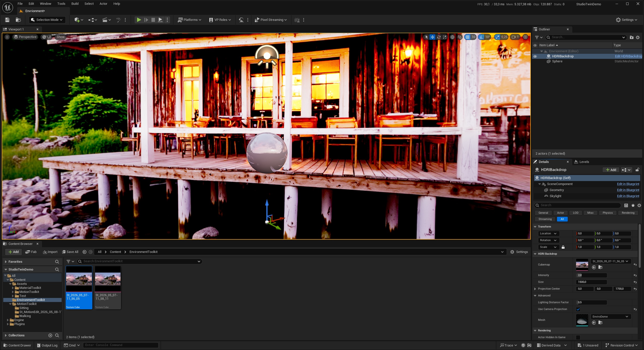Toggle grid snapping in viewport
Image resolution: width=644 pixels, height=350 pixels.
click(x=467, y=37)
